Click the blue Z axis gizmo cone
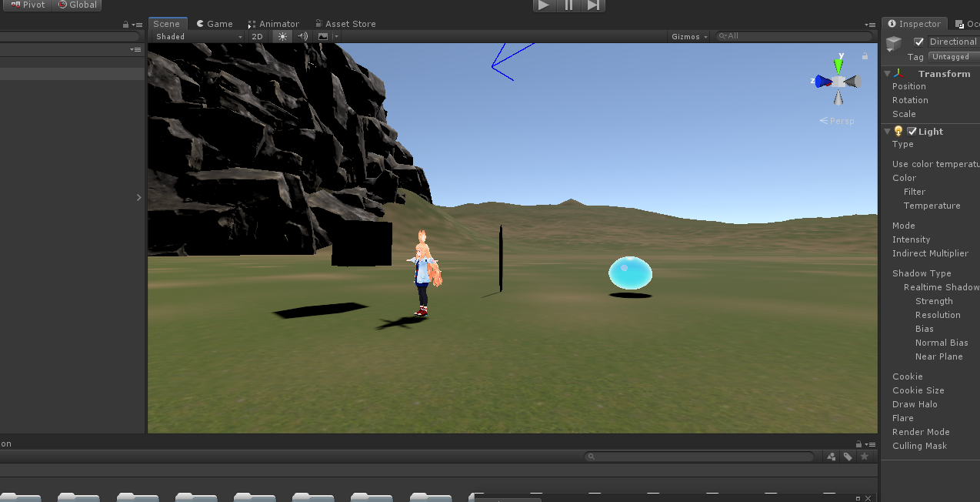Image resolution: width=980 pixels, height=502 pixels. 822,81
